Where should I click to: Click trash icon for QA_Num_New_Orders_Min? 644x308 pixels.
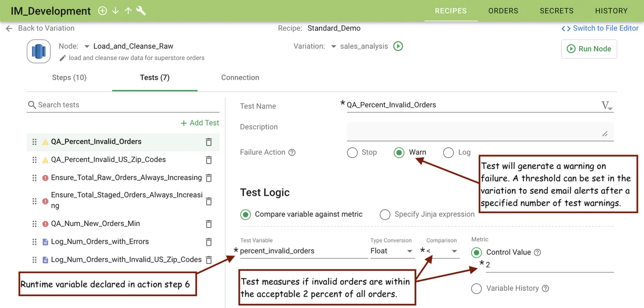(x=209, y=224)
